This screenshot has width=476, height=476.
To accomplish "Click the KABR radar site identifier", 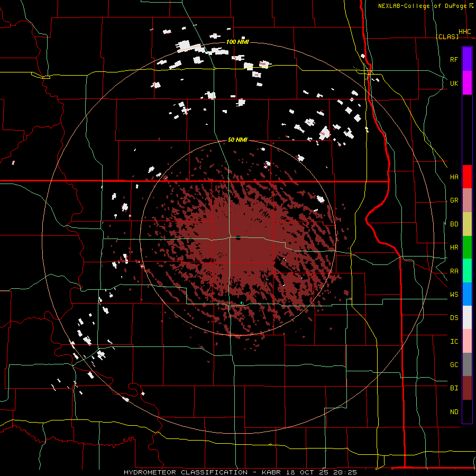I will (x=272, y=472).
